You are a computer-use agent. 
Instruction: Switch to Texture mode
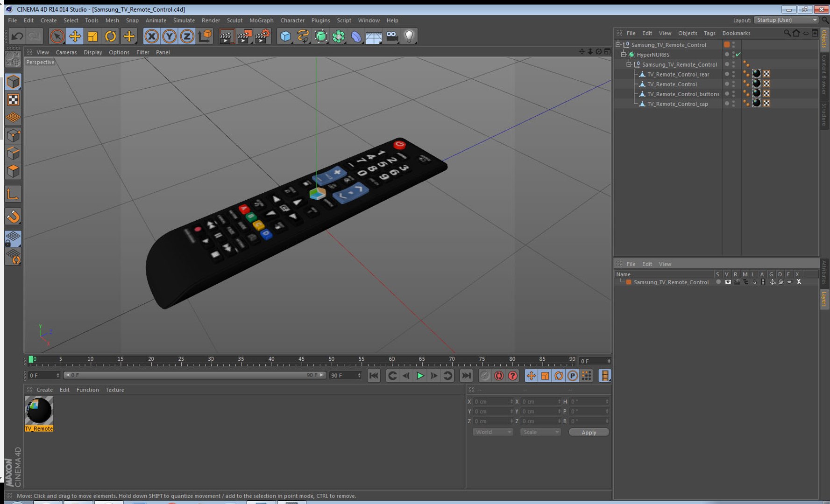pos(13,99)
